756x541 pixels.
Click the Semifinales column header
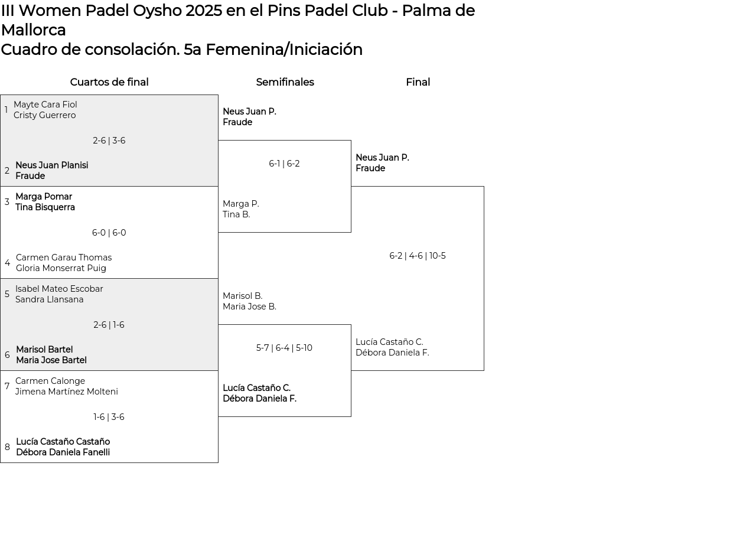(x=285, y=83)
